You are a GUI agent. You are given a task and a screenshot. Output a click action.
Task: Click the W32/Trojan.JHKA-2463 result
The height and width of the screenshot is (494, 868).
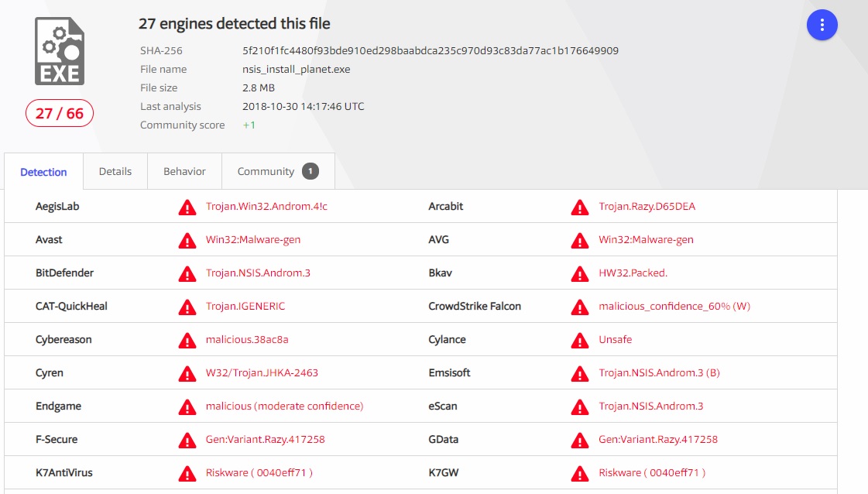[x=262, y=372]
